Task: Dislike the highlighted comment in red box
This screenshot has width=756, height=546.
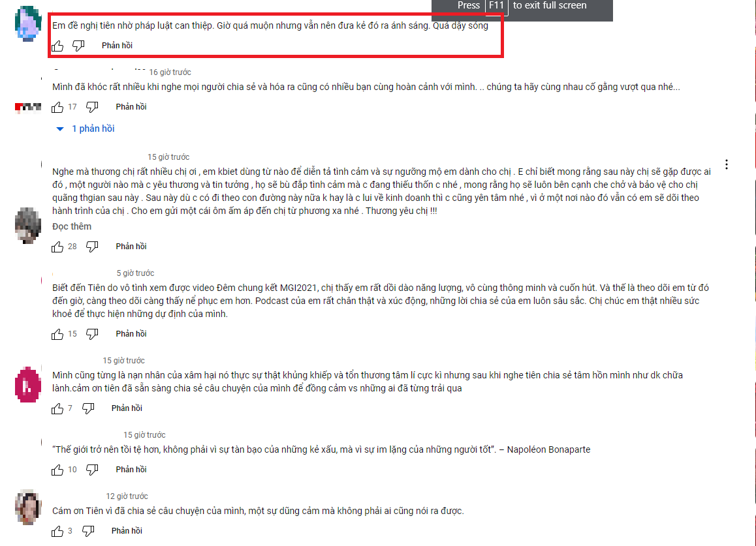Action: click(x=78, y=46)
